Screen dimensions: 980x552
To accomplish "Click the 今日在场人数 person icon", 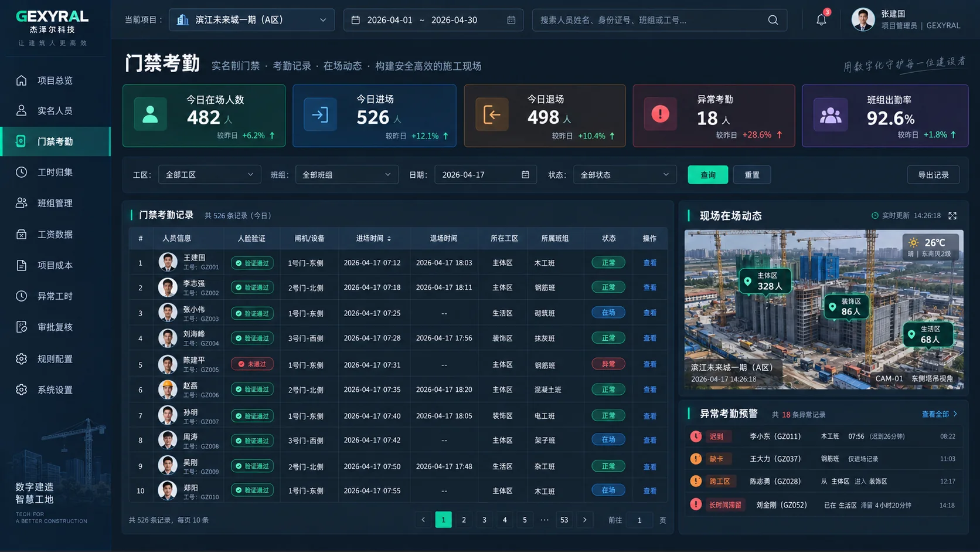I will click(150, 114).
